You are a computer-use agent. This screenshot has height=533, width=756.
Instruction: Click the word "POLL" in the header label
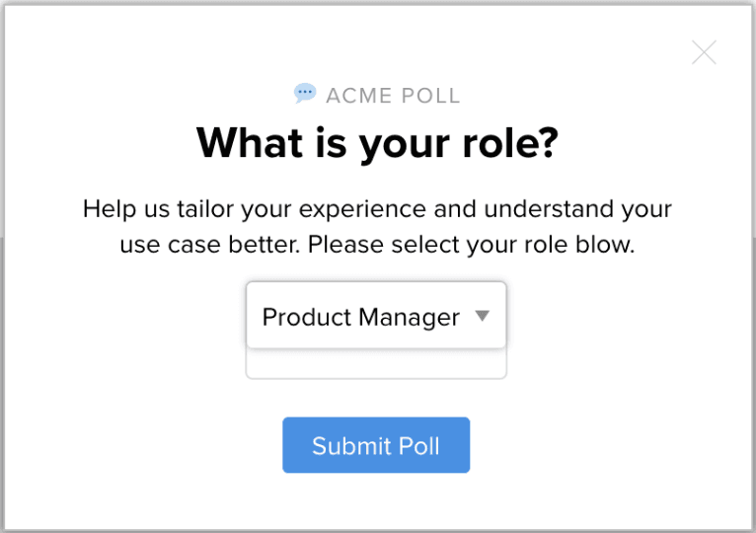426,96
